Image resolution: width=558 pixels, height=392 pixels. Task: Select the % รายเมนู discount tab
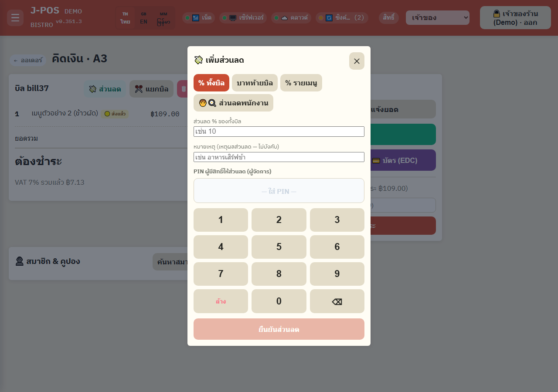[x=301, y=83]
